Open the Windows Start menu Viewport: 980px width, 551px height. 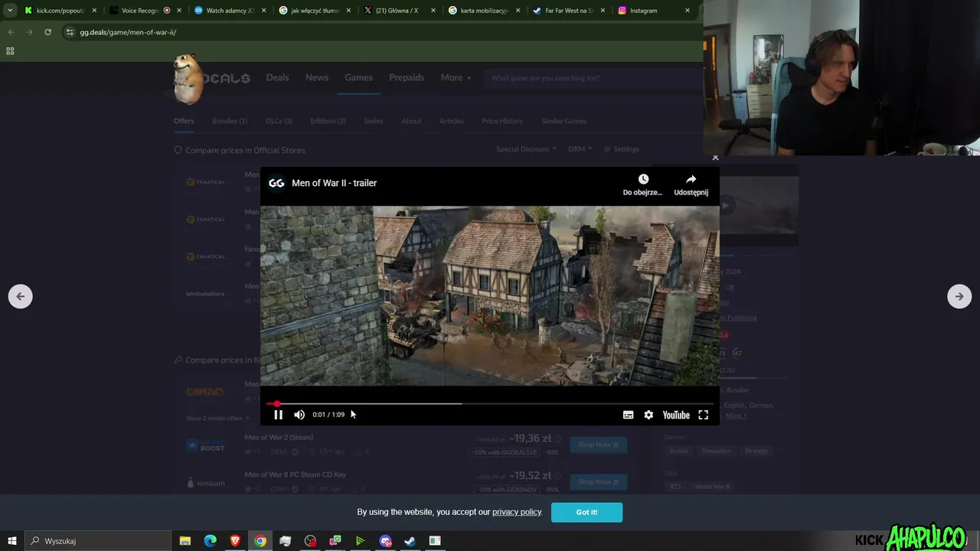[11, 541]
